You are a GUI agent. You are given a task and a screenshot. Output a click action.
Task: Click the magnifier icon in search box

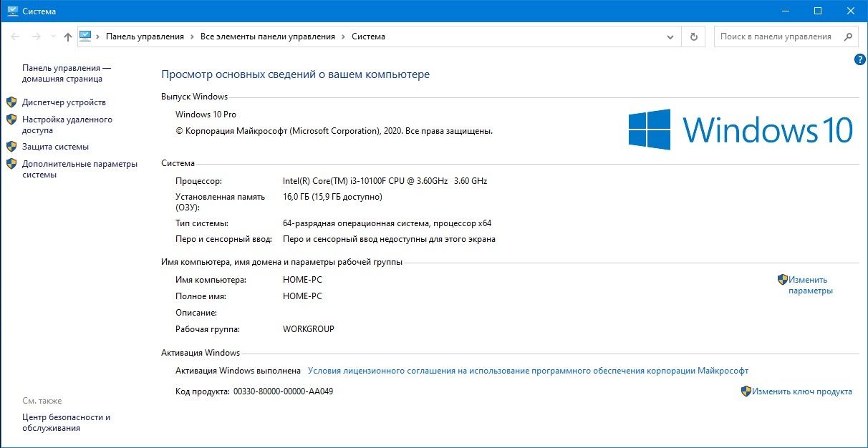847,36
